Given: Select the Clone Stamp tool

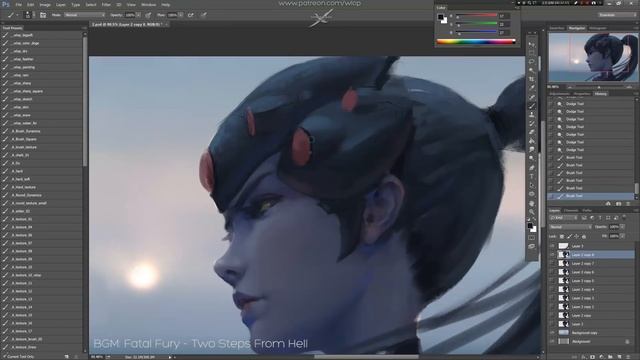Looking at the screenshot, I should 531,115.
